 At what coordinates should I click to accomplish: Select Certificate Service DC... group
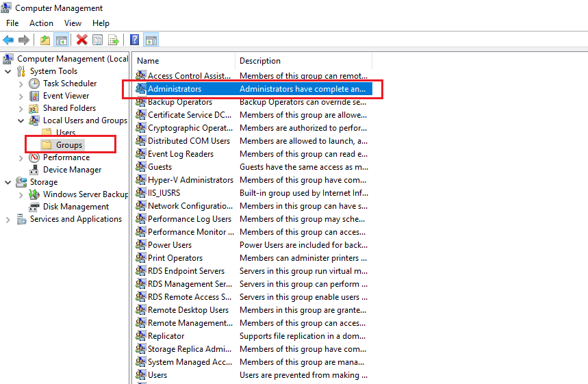point(190,115)
